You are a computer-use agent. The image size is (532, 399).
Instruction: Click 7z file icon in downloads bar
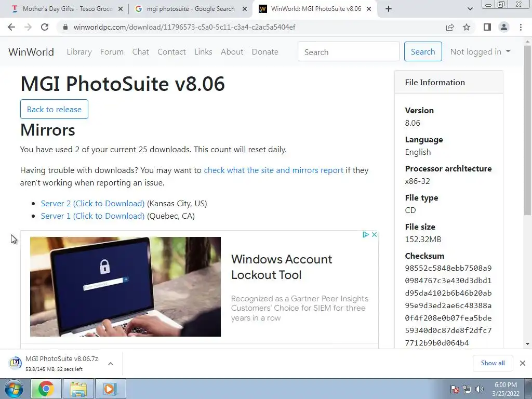coord(15,363)
